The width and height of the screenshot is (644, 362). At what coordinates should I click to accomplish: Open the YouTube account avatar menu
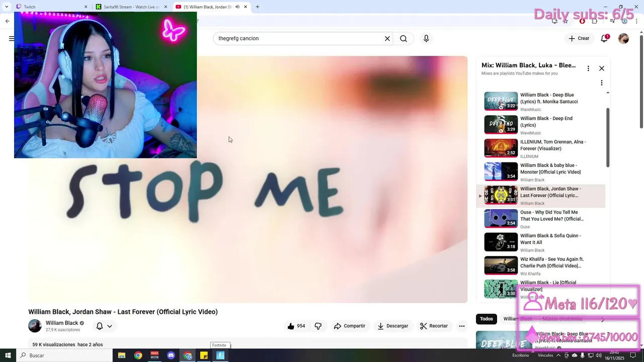point(623,39)
